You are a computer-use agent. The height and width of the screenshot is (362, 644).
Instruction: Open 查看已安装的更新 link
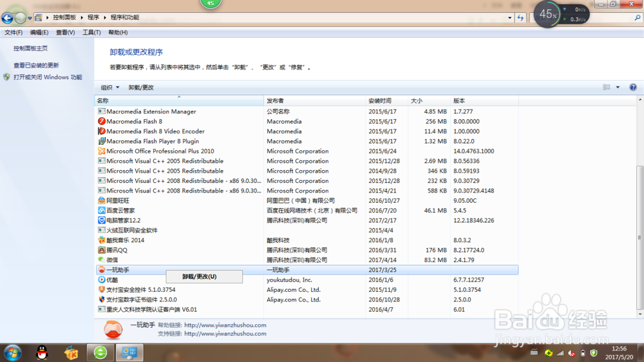(36, 65)
